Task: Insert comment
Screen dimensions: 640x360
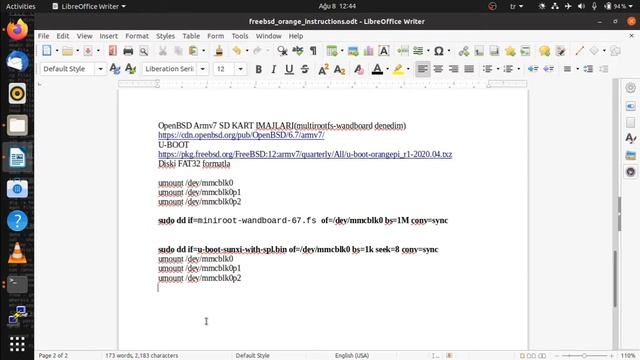Action: click(544, 51)
